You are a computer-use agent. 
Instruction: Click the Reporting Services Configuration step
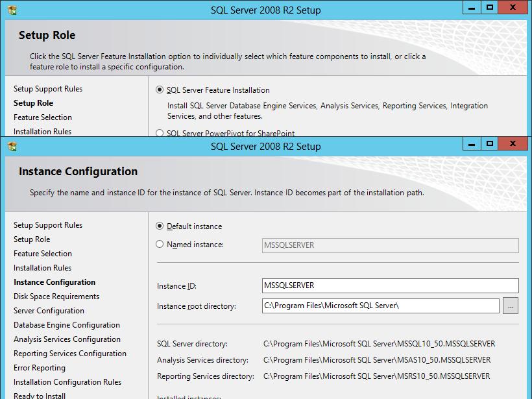point(70,354)
